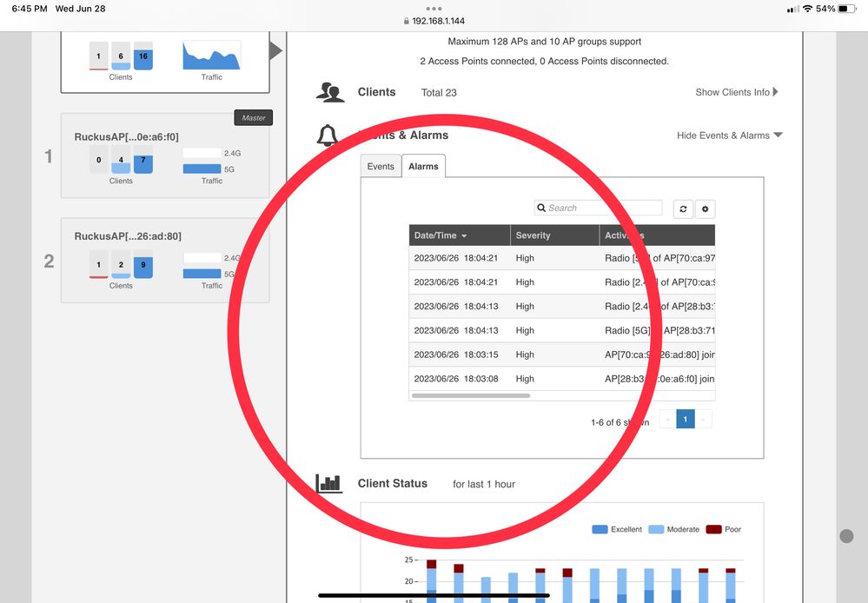
Task: Tap the Wi-Fi status icon
Action: pos(807,9)
